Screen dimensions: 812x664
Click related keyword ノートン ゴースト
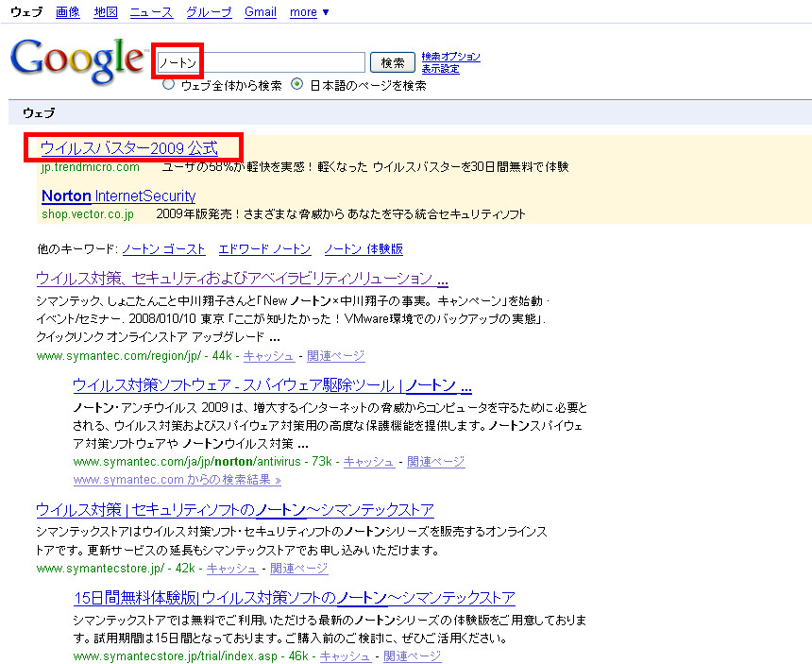point(163,249)
